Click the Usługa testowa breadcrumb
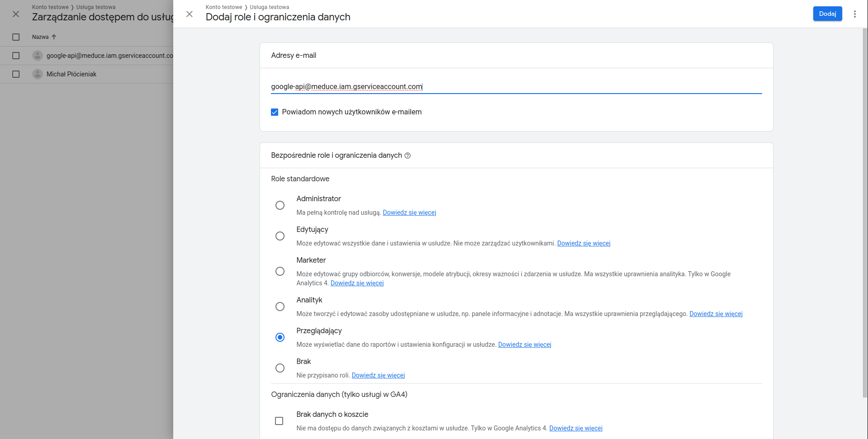 click(269, 7)
